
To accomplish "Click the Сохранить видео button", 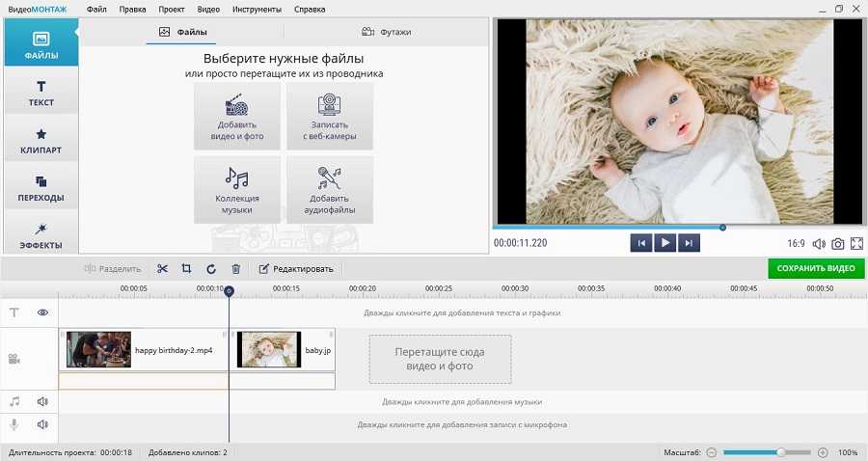I will pos(815,268).
